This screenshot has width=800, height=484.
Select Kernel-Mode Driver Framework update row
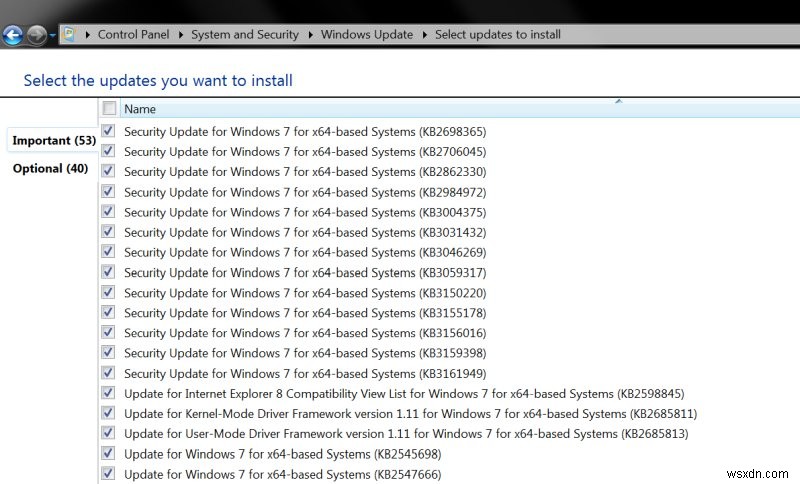click(411, 414)
